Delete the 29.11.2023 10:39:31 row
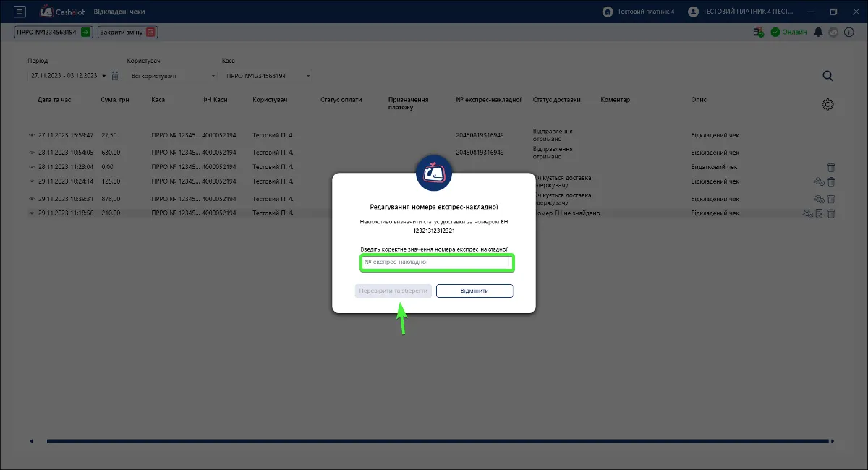 tap(831, 198)
